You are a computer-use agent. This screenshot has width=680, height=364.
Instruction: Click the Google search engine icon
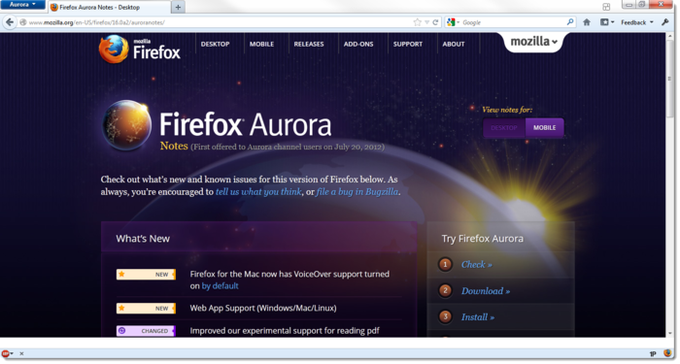(451, 22)
